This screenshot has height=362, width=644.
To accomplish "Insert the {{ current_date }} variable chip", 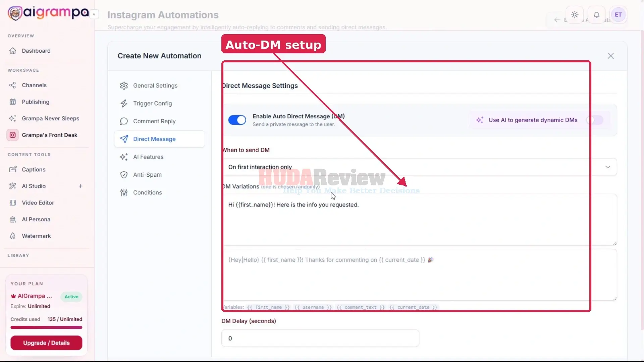I will tap(413, 307).
